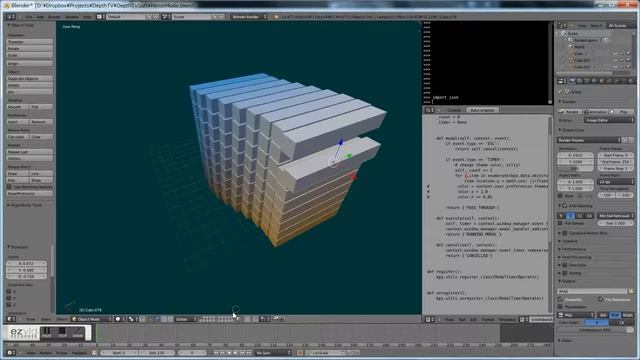Open the Marker menu in timeline
640x360 pixels.
coord(46,353)
